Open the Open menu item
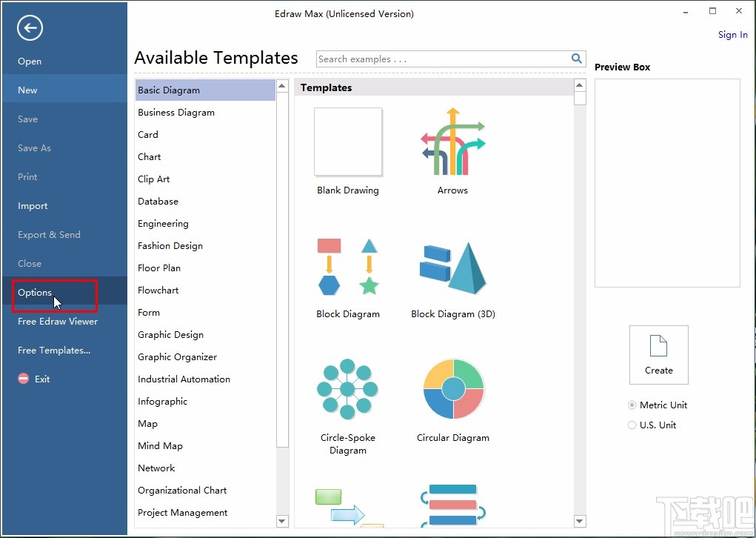 (64, 62)
